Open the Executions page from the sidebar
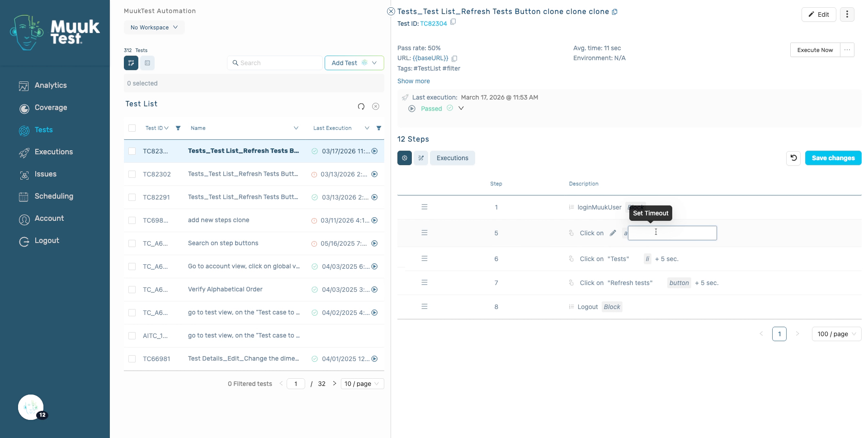 tap(53, 152)
